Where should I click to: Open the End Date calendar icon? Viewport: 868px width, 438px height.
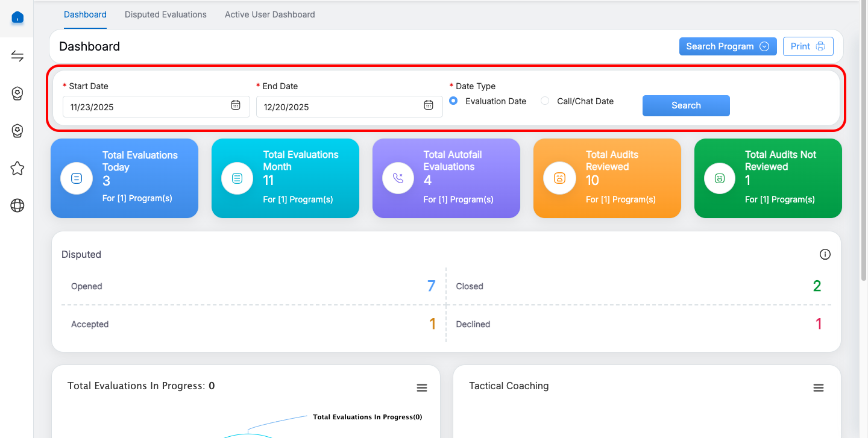pos(429,105)
